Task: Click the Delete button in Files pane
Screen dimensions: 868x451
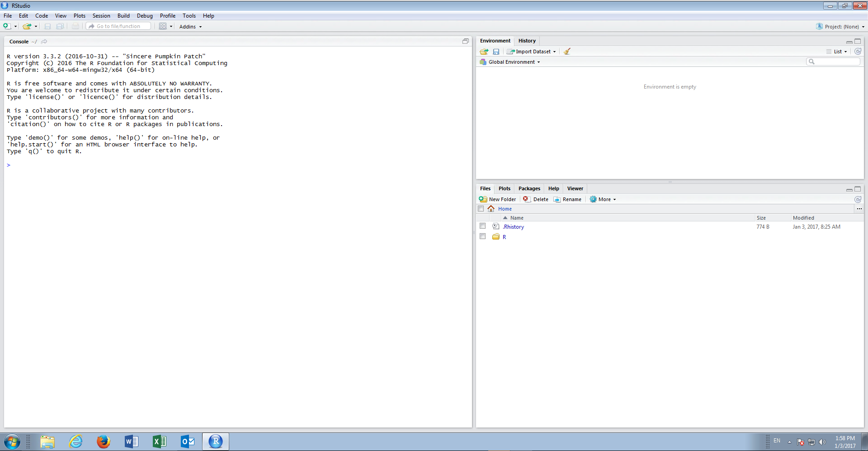Action: (536, 199)
